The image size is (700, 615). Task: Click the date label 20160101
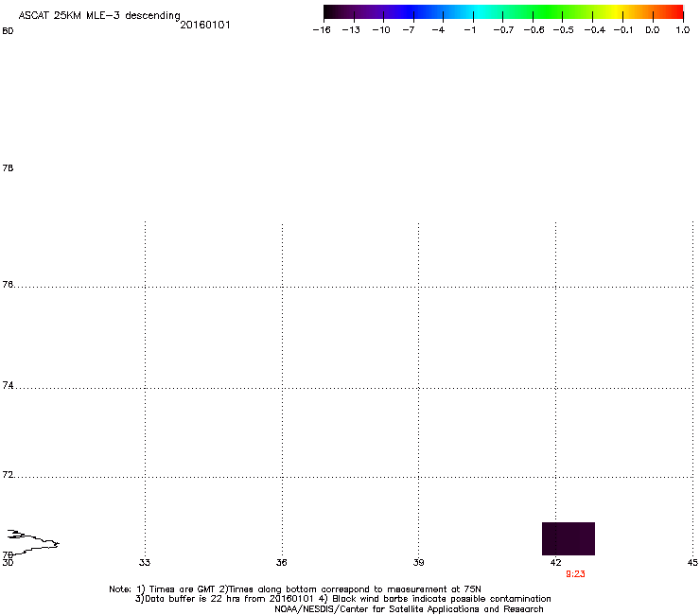205,25
